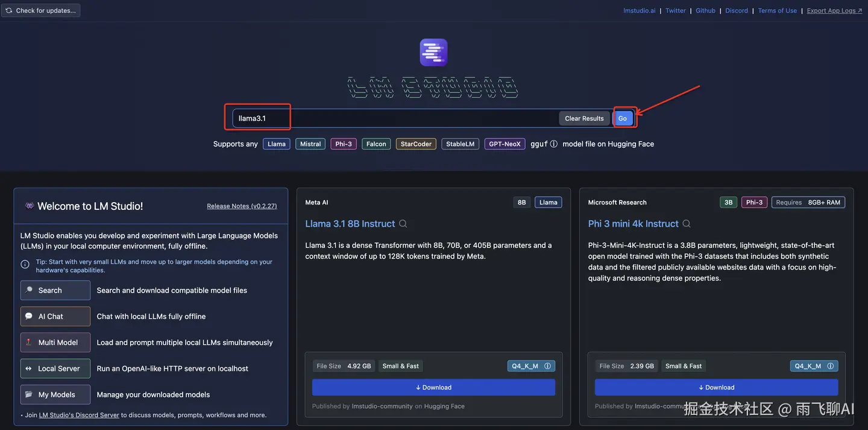The width and height of the screenshot is (868, 430).
Task: Click Small & Fast tag on Phi 3 card
Action: [684, 366]
